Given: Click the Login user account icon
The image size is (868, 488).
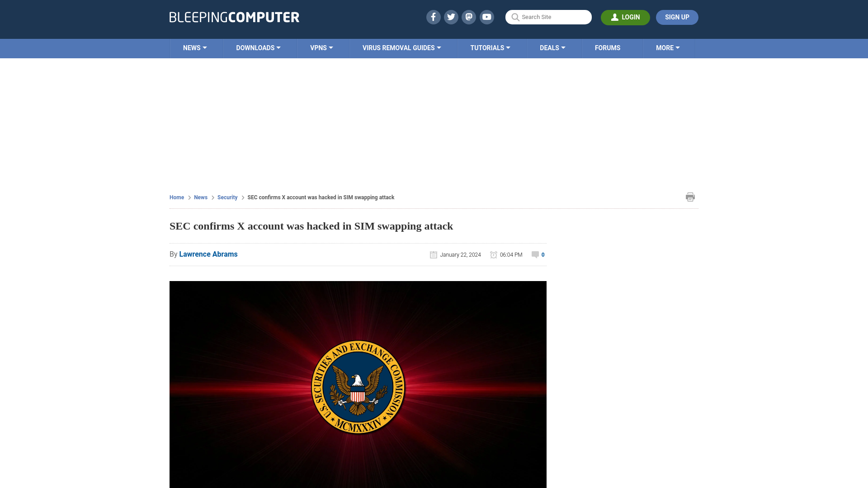Looking at the screenshot, I should point(615,17).
